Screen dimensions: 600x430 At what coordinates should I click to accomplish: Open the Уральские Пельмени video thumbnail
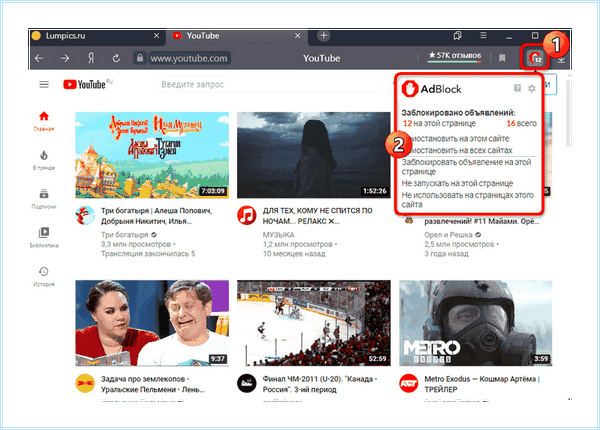tap(152, 323)
